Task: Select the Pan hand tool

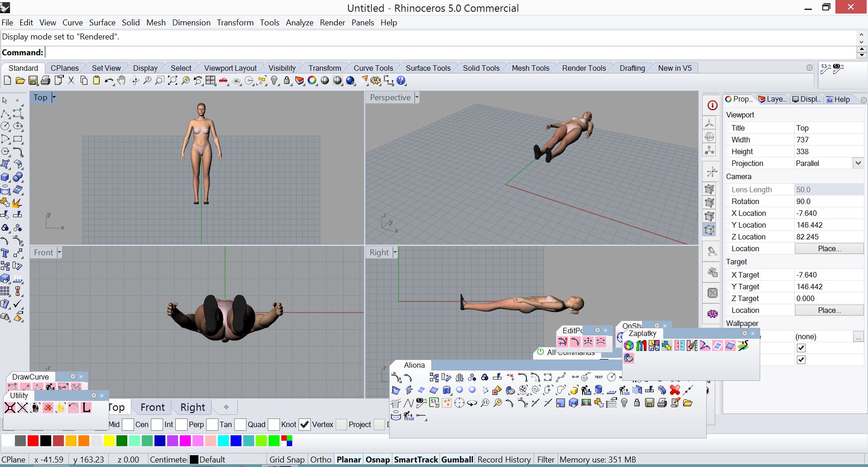Action: coord(121,81)
